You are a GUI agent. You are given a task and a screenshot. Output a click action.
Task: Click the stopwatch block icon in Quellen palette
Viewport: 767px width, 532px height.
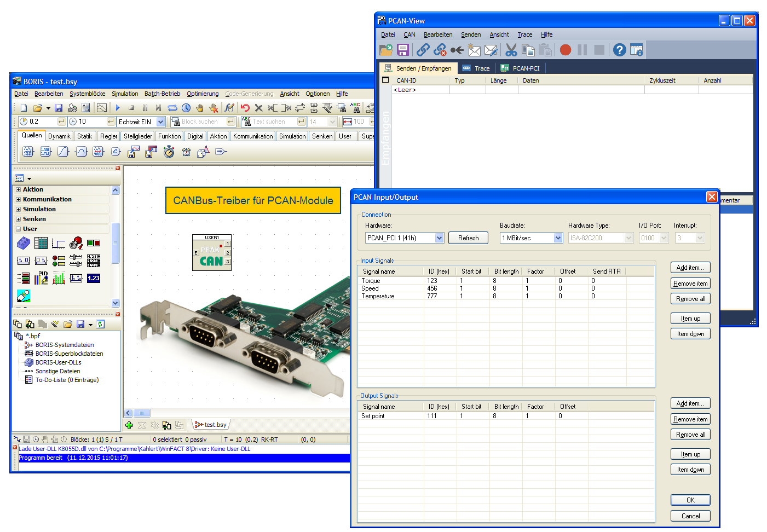[169, 152]
